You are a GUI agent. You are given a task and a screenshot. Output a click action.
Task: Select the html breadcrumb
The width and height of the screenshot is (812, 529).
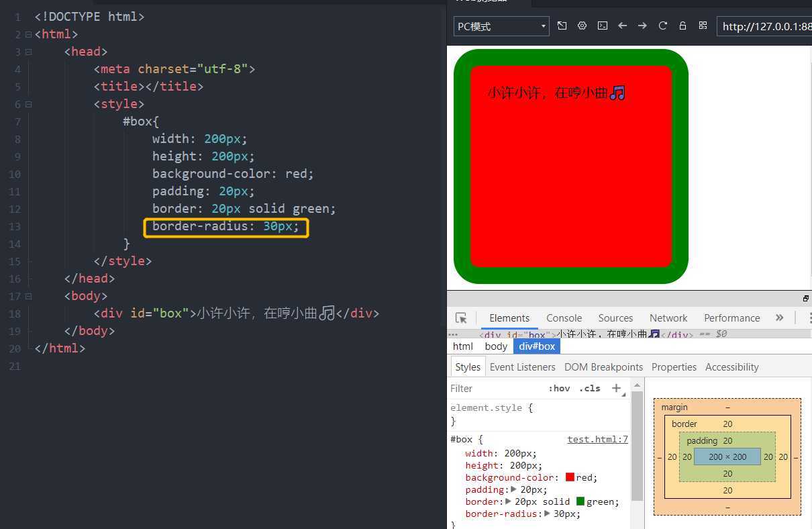463,346
